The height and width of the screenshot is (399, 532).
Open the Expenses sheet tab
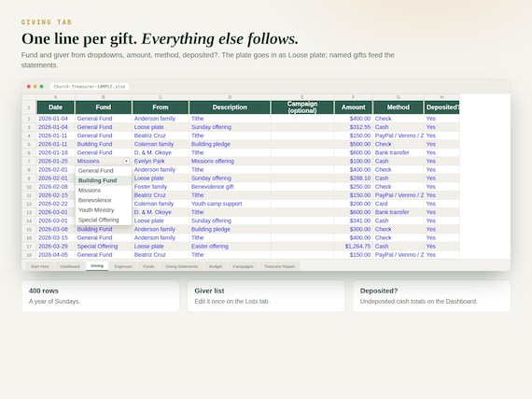point(123,266)
